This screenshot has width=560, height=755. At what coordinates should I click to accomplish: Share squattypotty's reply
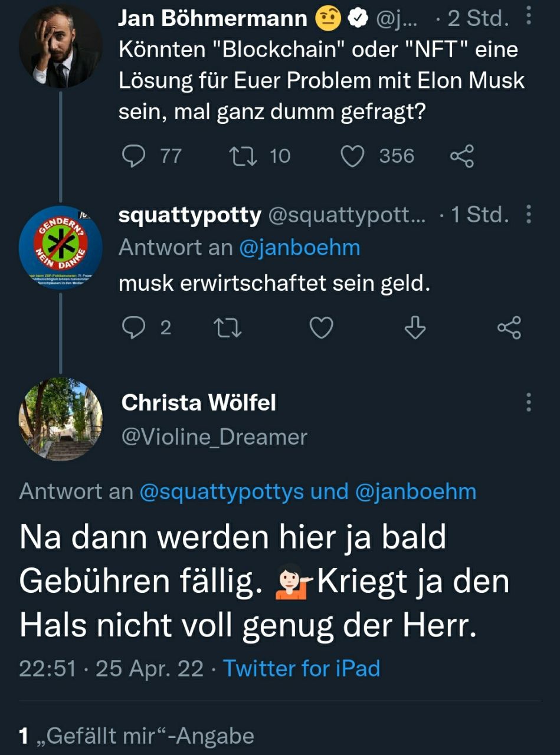509,328
